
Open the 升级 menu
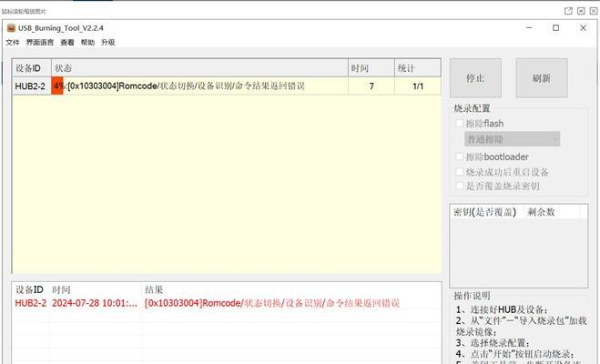pyautogui.click(x=108, y=42)
